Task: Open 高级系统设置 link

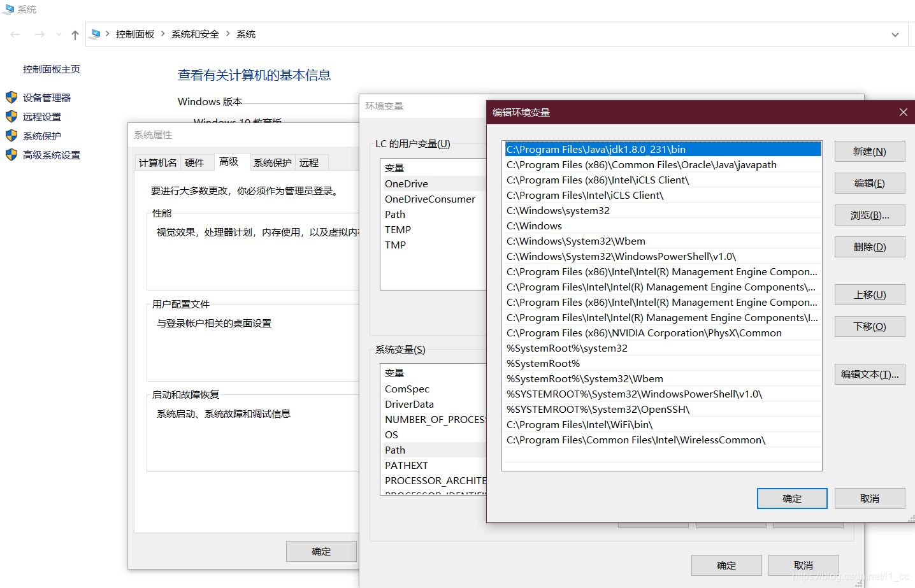Action: 52,155
